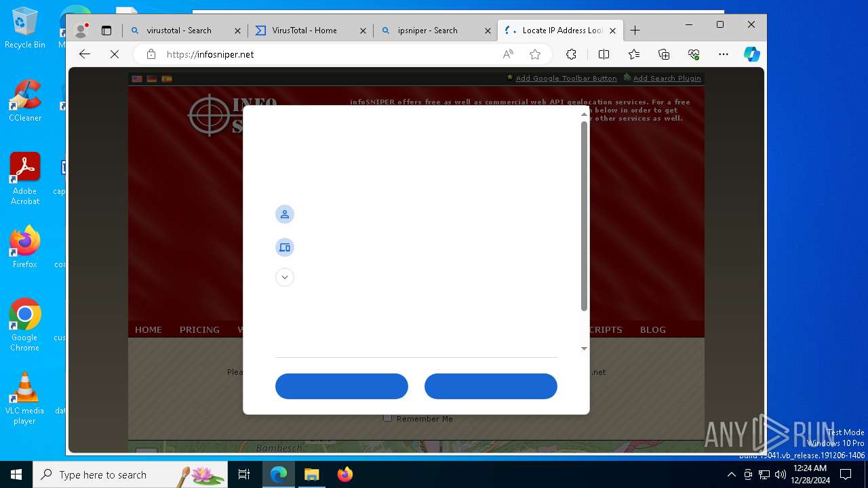Click the devices icon in the dialog
Viewport: 868px width, 488px height.
coord(285,247)
